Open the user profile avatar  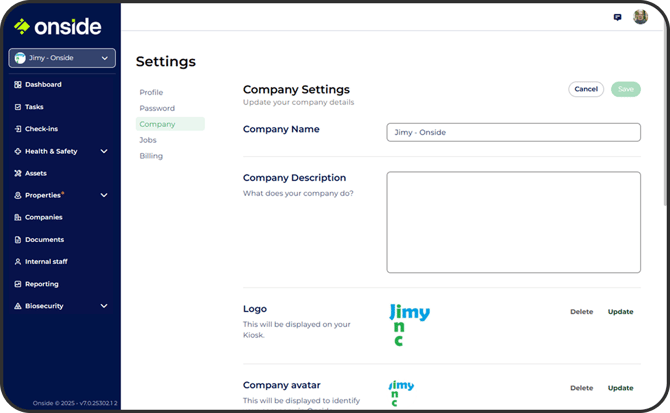640,17
